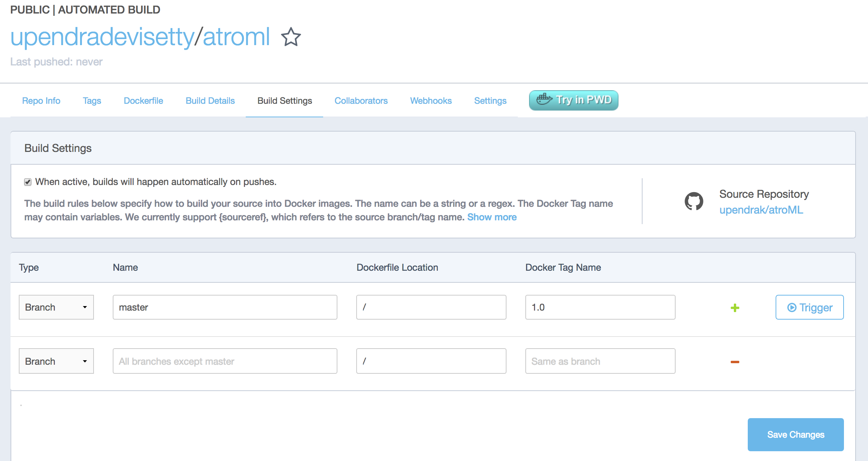
Task: Switch to the Tags tab
Action: [92, 101]
